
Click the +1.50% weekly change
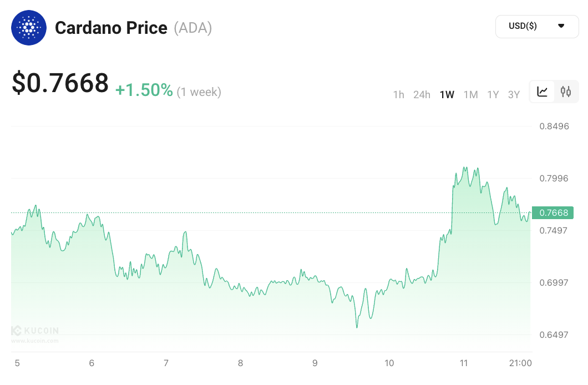144,90
